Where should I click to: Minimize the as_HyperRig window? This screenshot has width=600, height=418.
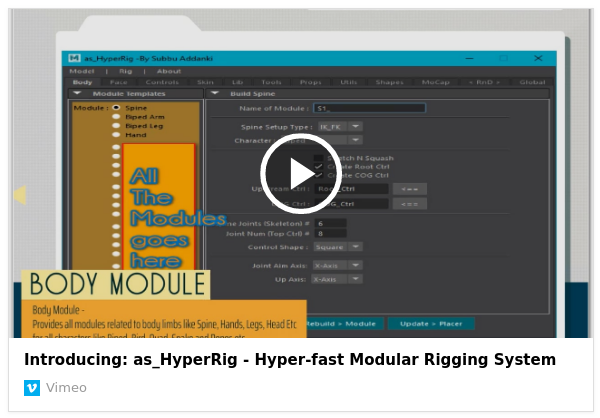[470, 58]
